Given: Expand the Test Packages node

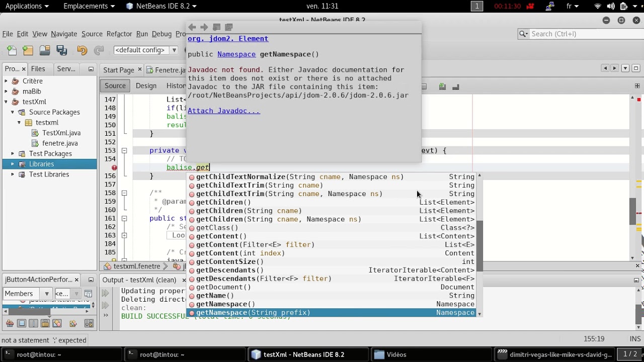Looking at the screenshot, I should [13, 154].
